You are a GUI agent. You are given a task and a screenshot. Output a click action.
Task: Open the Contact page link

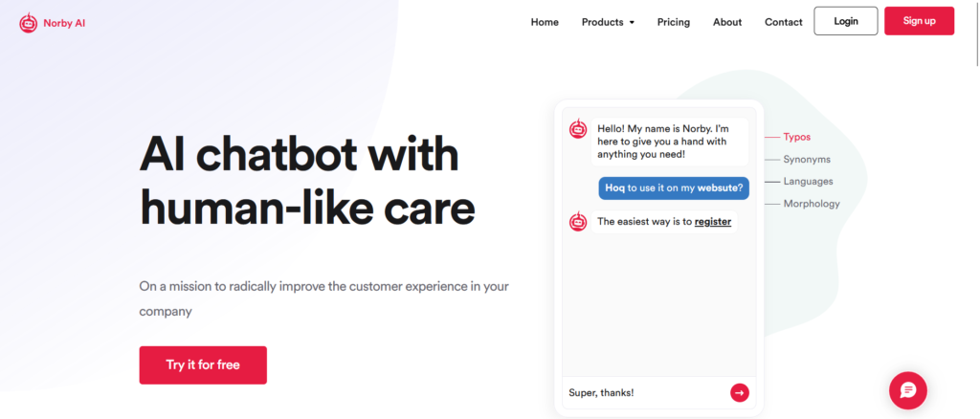(783, 22)
